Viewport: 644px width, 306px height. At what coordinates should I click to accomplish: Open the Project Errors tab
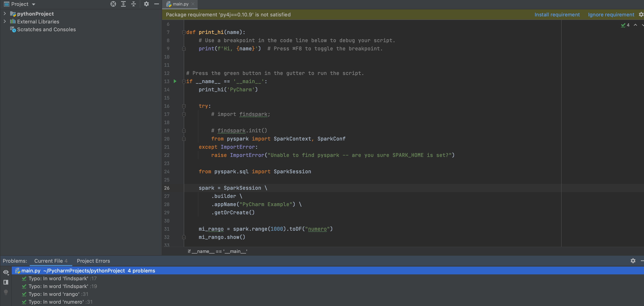click(x=93, y=261)
